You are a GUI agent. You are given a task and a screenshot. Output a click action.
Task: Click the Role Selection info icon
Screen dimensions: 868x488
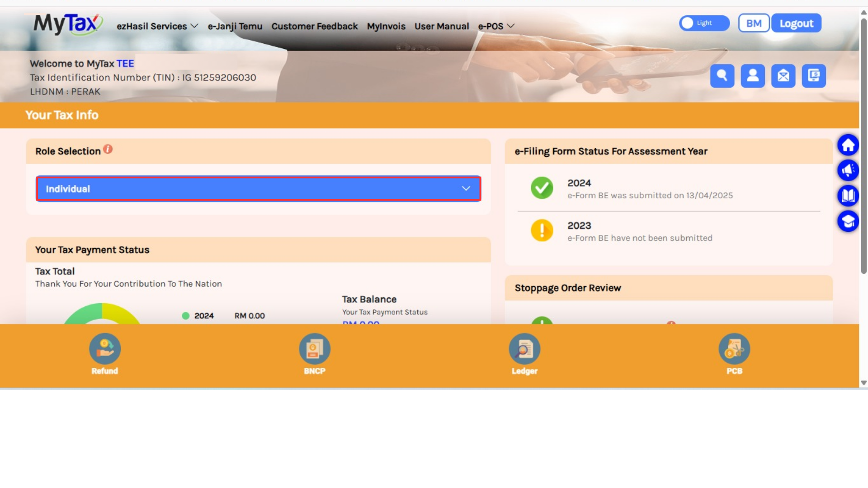pos(108,150)
